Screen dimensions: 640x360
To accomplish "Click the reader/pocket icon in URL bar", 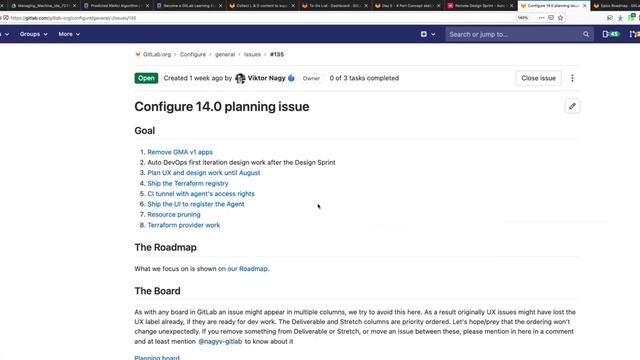I will [x=551, y=18].
